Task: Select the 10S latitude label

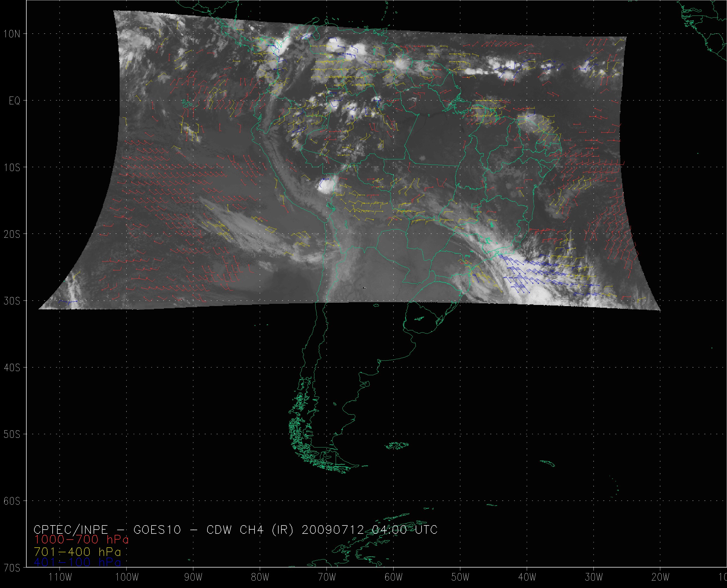Action: pos(12,168)
